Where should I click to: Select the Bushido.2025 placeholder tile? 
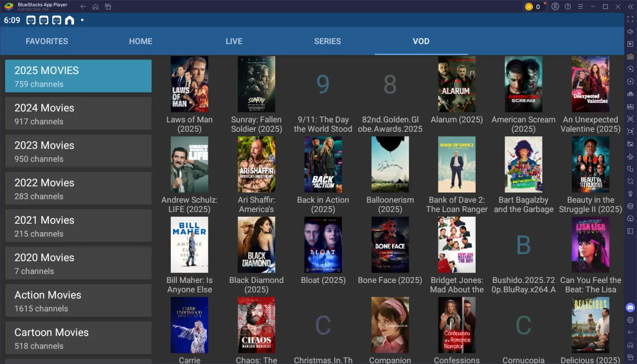pyautogui.click(x=524, y=245)
